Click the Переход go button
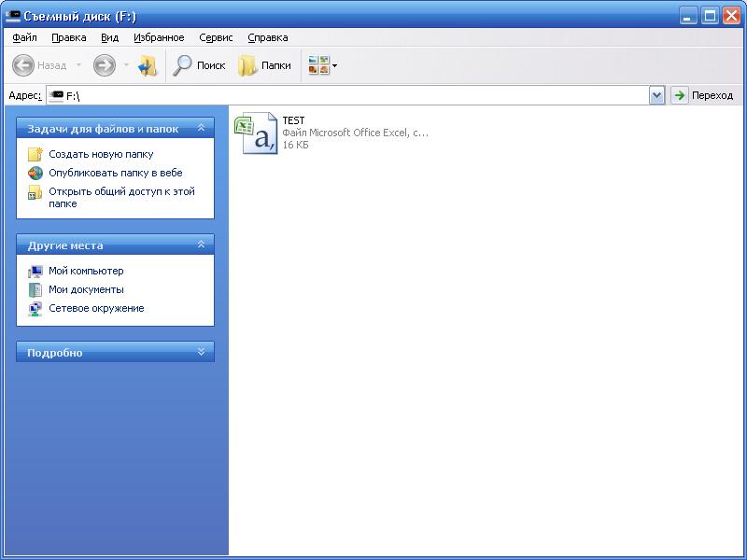The width and height of the screenshot is (747, 560). coord(703,95)
